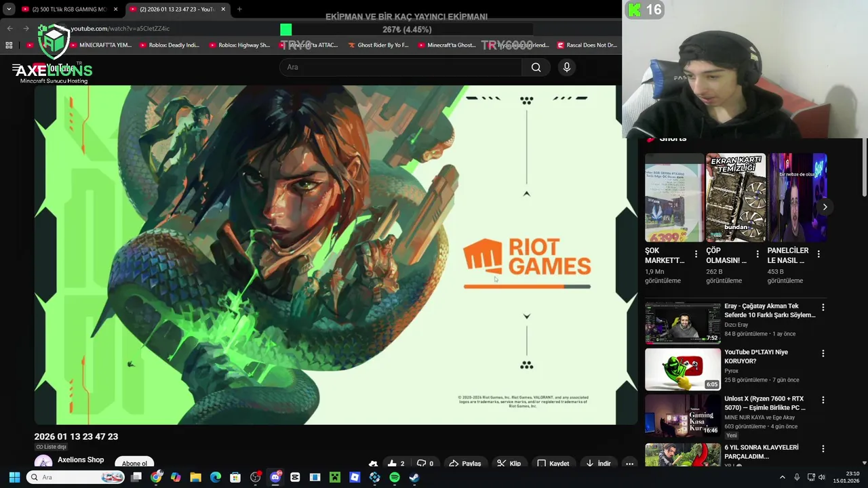The width and height of the screenshot is (868, 488).
Task: Open the YouTube D*LTAYI Niye KORUYOR thumbnail
Action: [x=683, y=369]
